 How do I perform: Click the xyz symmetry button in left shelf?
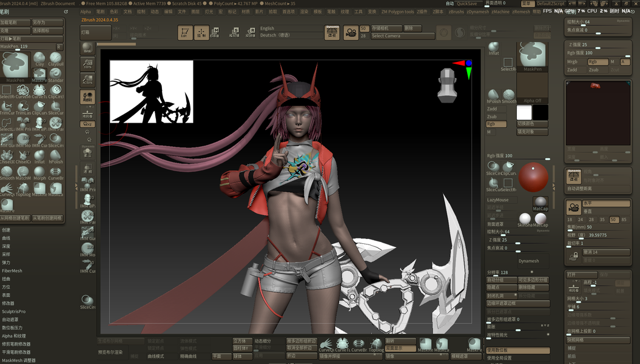[x=87, y=124]
